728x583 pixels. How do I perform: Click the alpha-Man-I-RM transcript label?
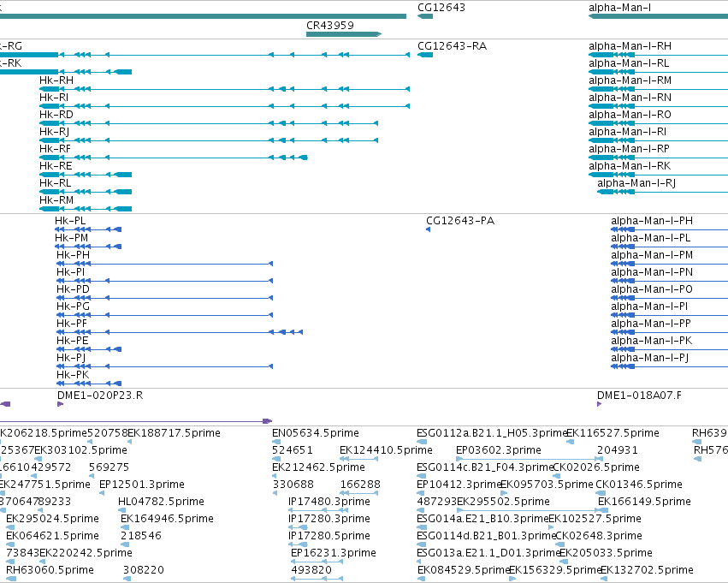coord(630,80)
